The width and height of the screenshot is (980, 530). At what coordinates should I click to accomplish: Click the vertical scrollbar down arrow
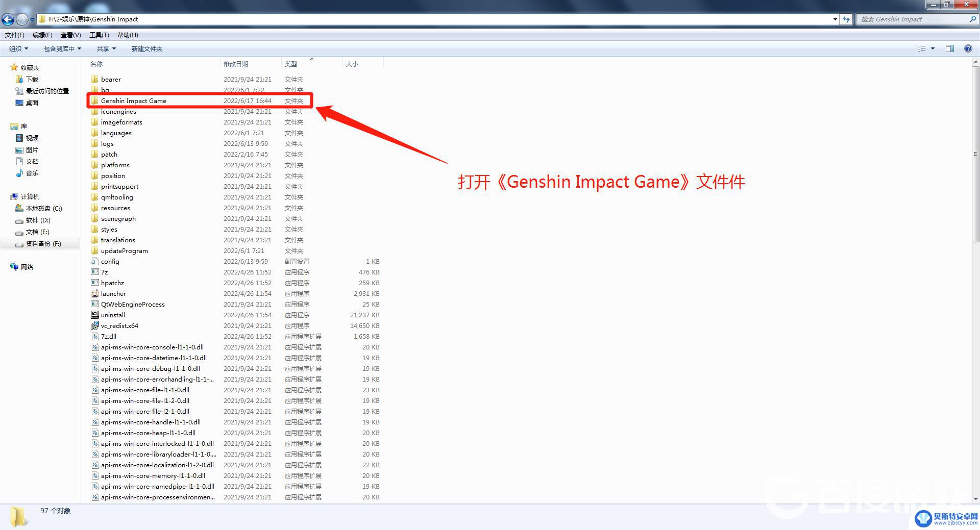tap(975, 499)
